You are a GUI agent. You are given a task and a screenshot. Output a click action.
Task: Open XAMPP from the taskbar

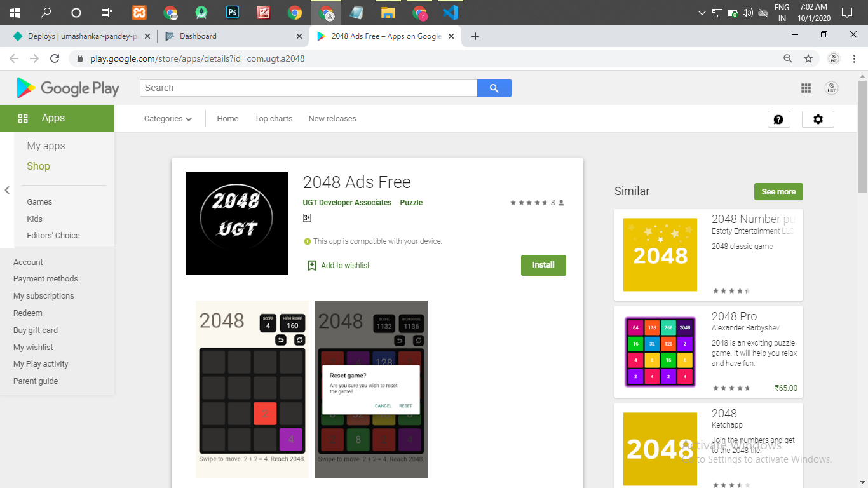pyautogui.click(x=139, y=13)
